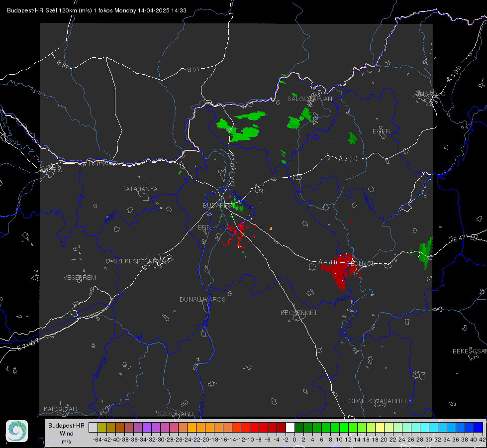Pick the white legend swatch between -2 and 0
The height and width of the screenshot is (448, 487).
click(x=290, y=427)
